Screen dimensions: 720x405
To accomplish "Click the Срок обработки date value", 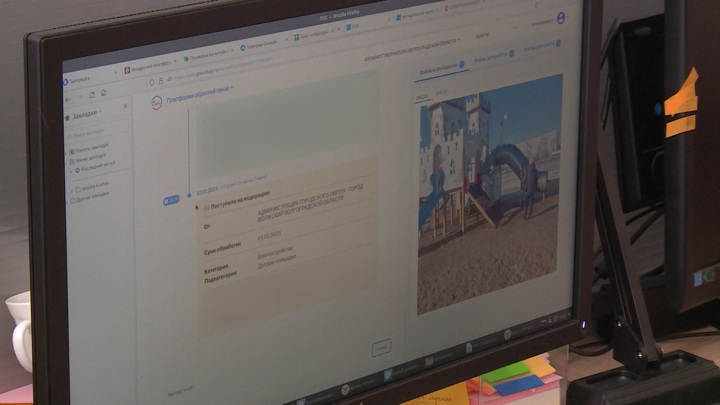I will click(x=269, y=236).
